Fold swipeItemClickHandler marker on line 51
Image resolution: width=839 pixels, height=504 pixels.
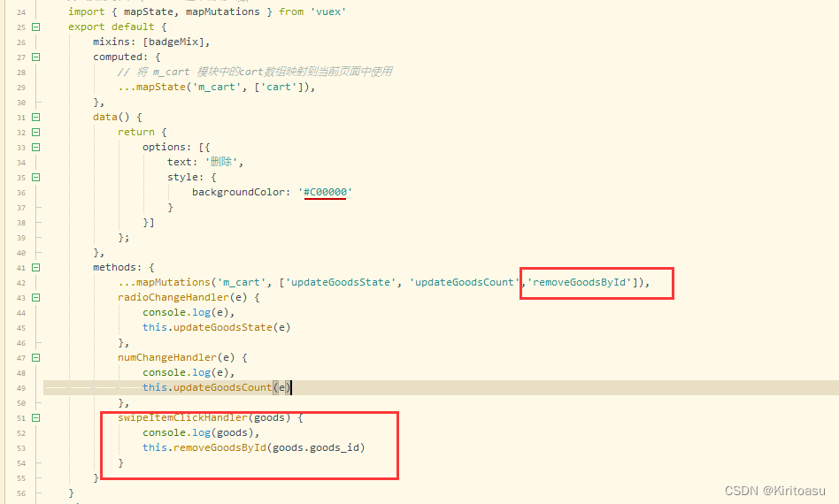point(36,418)
